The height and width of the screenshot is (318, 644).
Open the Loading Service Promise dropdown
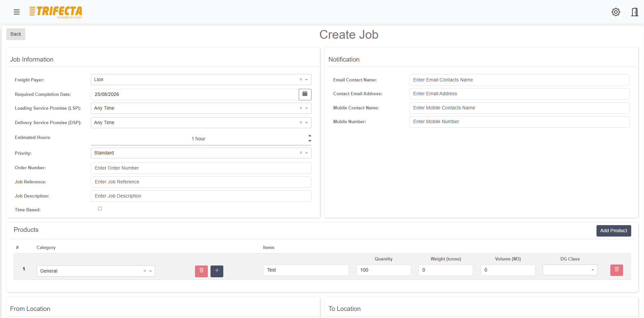307,108
